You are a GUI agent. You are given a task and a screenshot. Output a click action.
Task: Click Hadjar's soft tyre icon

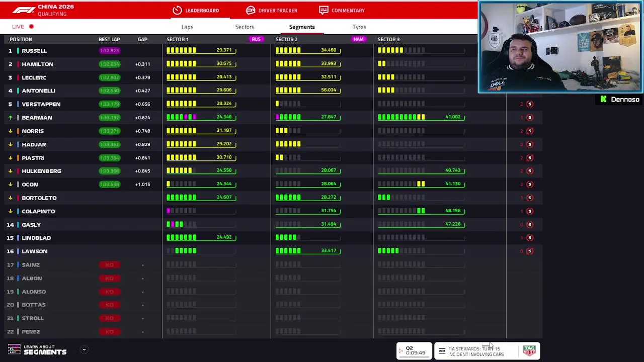(530, 144)
